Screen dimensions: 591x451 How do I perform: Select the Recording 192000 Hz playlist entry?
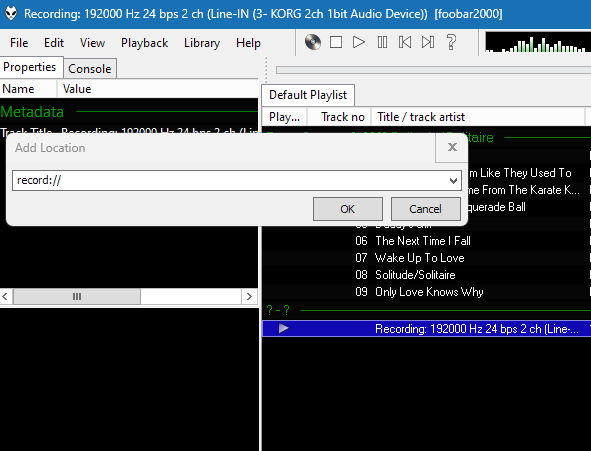tap(426, 329)
